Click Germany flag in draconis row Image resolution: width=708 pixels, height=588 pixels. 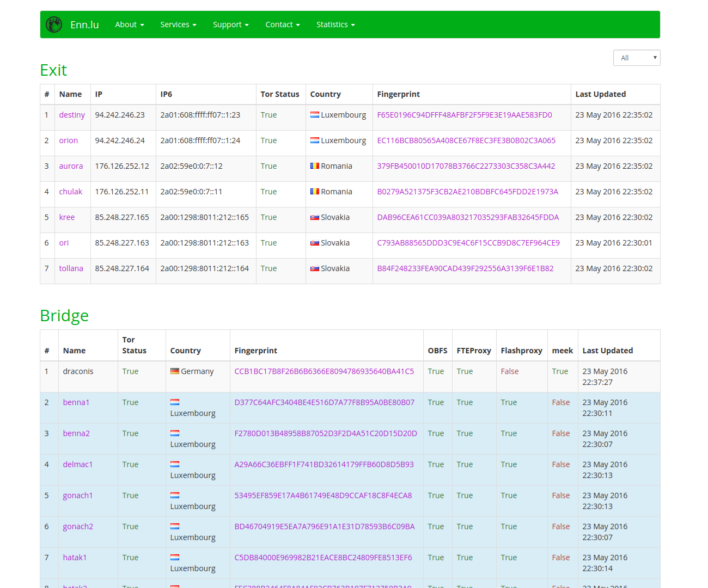click(175, 371)
